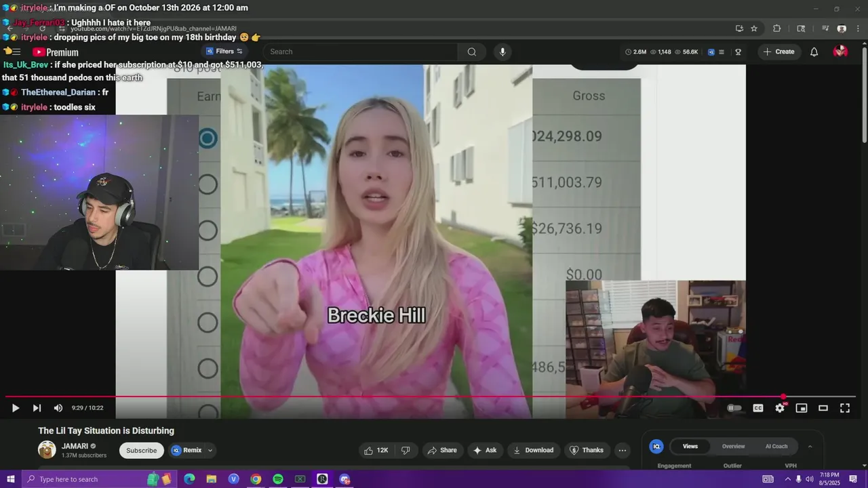
Task: Open Chrome three-dot menu
Action: tap(859, 28)
